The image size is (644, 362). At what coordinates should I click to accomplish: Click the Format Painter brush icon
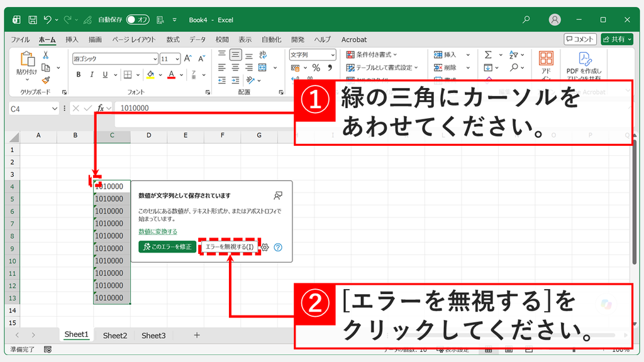45,80
